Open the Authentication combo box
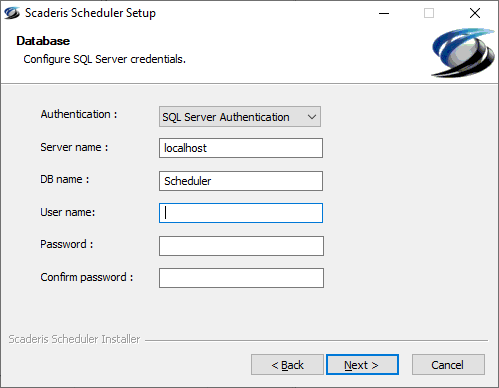The height and width of the screenshot is (388, 499). coord(240,117)
